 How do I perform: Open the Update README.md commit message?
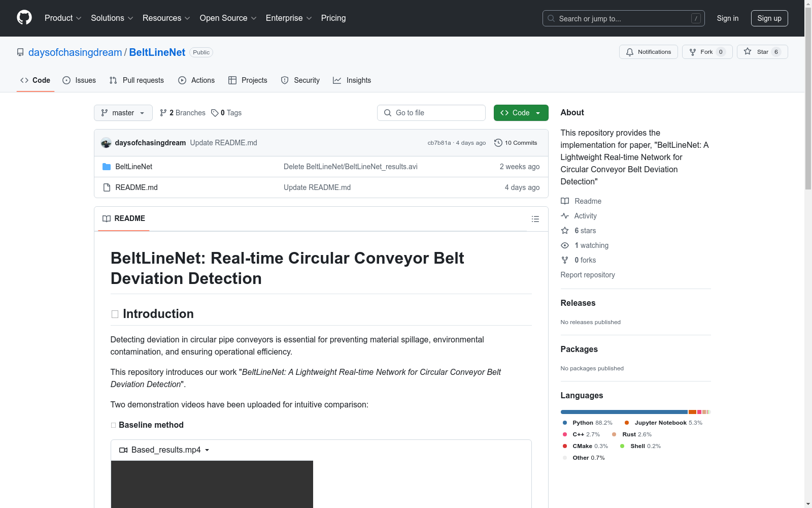[224, 143]
